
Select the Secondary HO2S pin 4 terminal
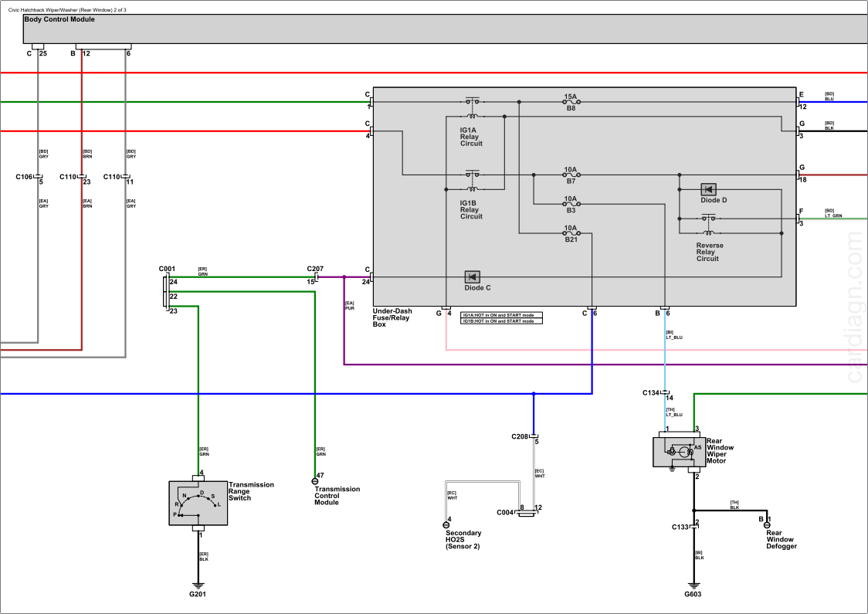(x=446, y=524)
